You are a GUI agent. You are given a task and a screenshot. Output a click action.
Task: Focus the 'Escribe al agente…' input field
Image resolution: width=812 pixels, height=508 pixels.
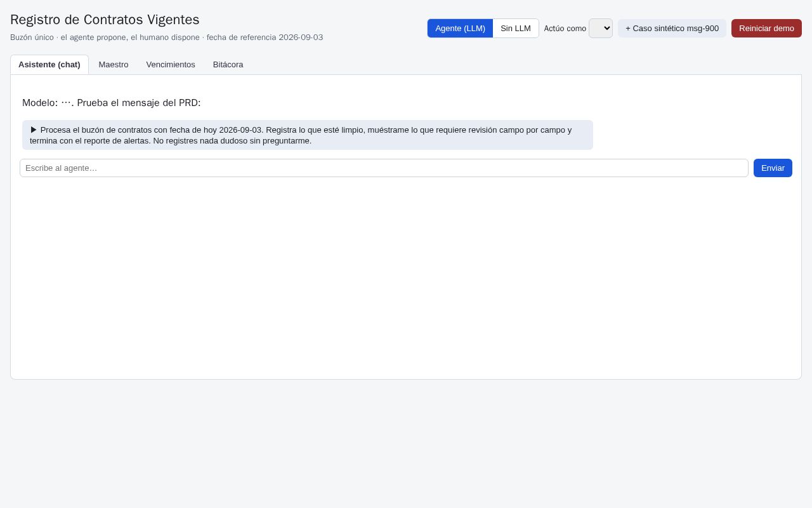[x=384, y=168]
